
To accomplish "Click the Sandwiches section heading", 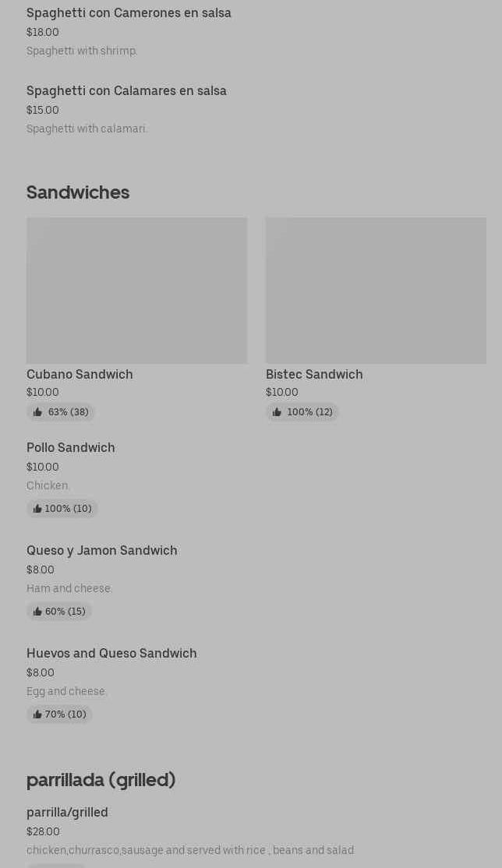I will [x=78, y=192].
